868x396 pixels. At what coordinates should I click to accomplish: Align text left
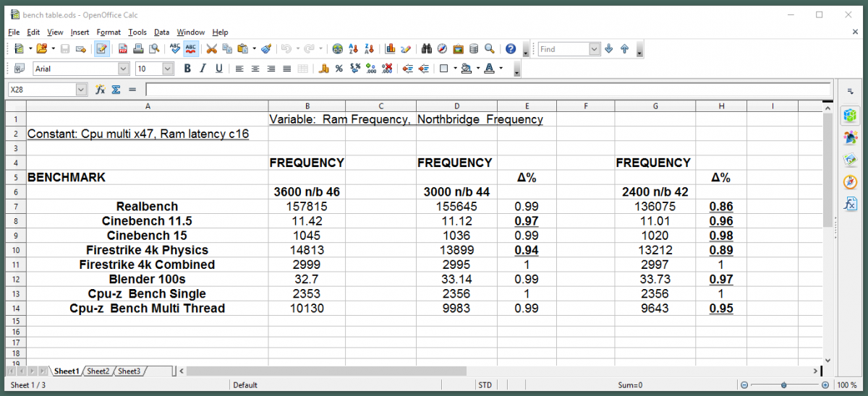tap(239, 69)
